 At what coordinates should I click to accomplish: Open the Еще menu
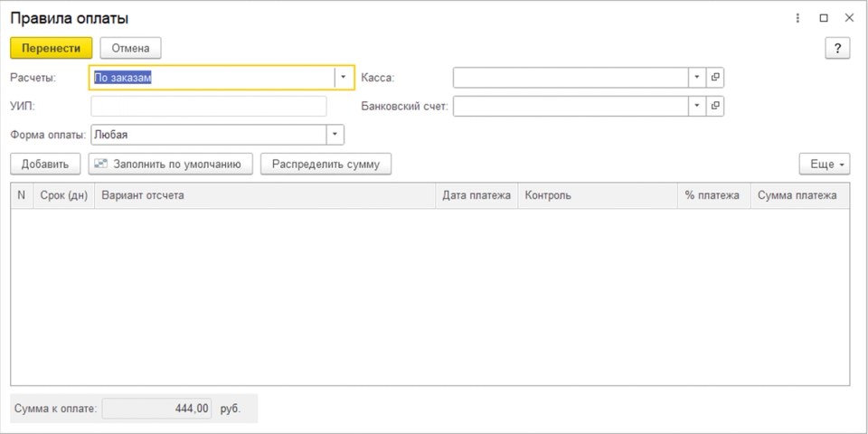coord(825,164)
